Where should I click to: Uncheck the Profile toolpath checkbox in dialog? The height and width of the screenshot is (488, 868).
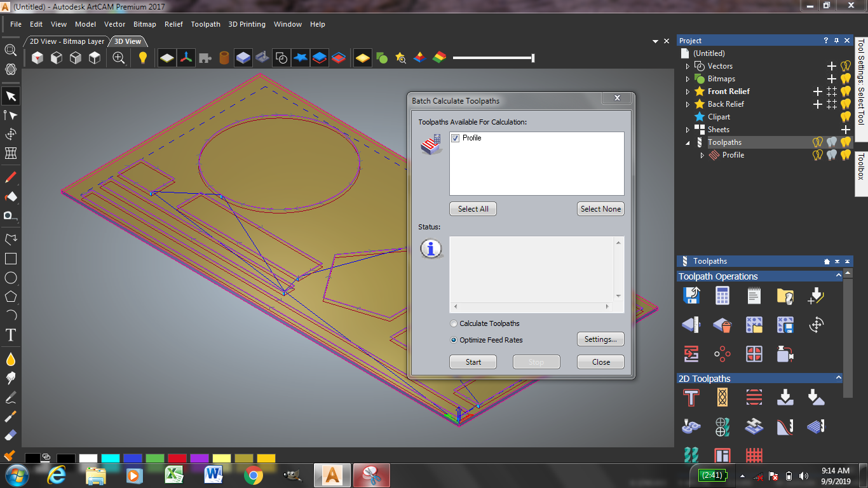point(455,138)
